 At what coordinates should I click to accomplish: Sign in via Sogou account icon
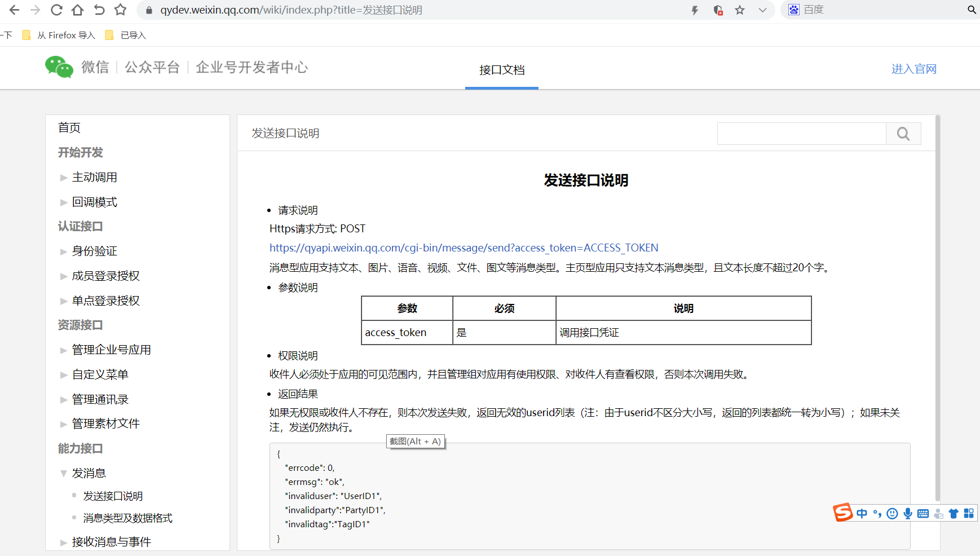(939, 514)
